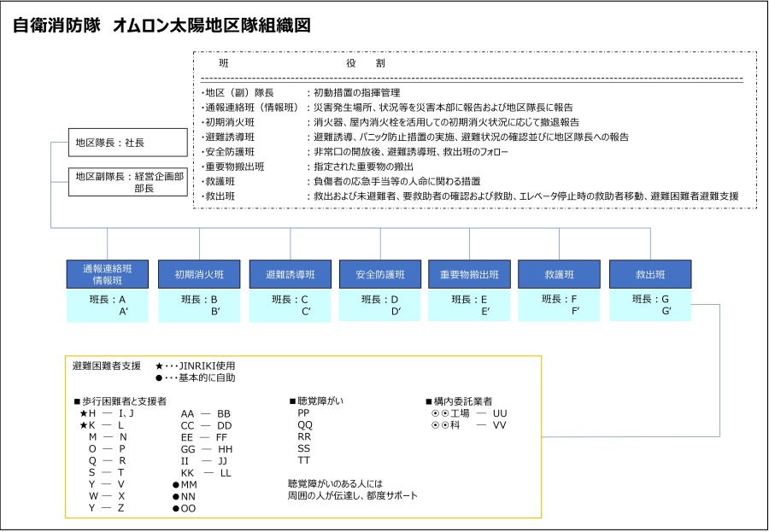Select the row ⊙⊙科 — VV
The image size is (769, 532).
point(468,425)
